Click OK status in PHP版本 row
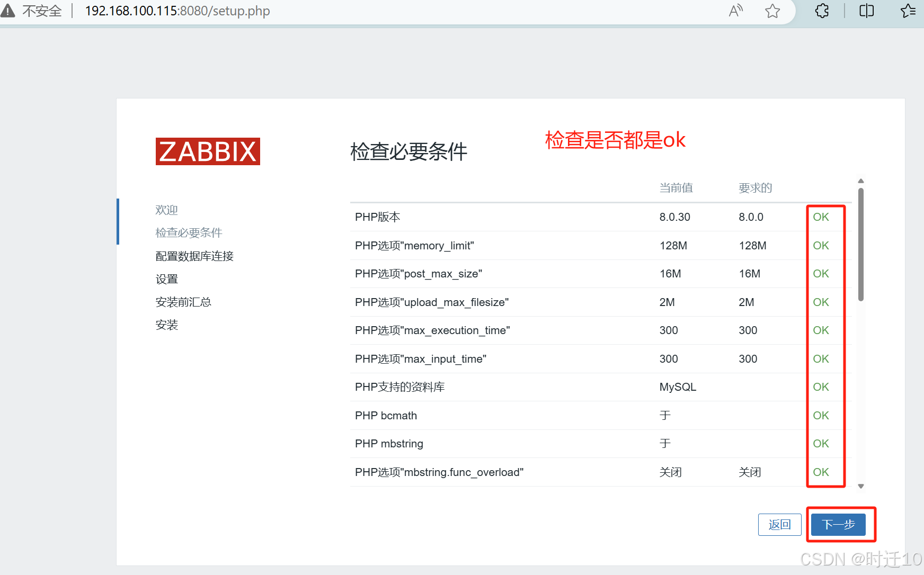924x575 pixels. pos(821,217)
